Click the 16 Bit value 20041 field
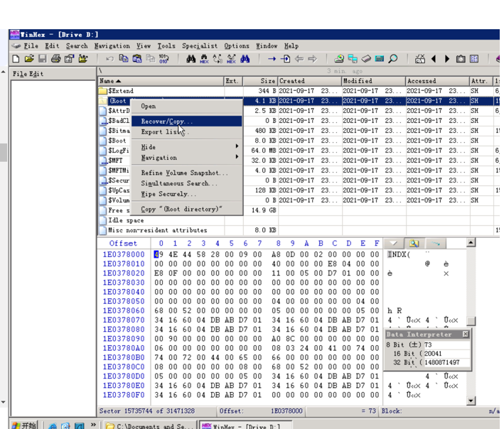Screen dimensions: 504x429 tap(446, 354)
